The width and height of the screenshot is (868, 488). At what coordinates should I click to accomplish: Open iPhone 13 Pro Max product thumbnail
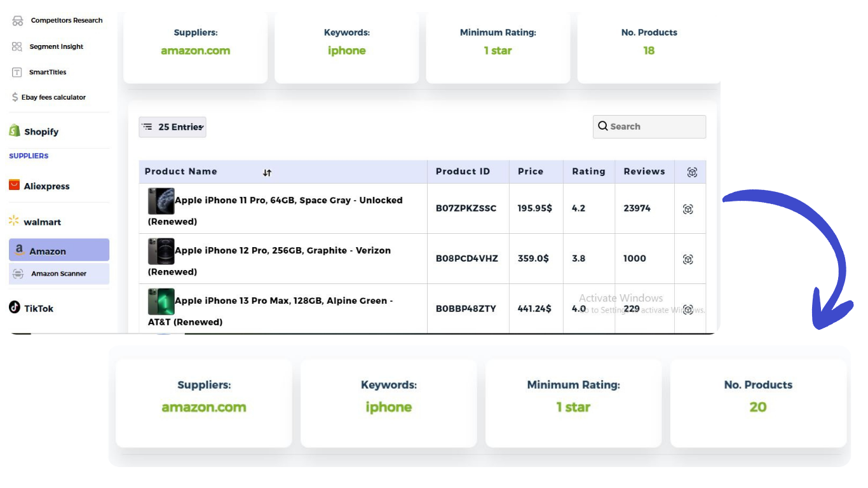tap(161, 301)
